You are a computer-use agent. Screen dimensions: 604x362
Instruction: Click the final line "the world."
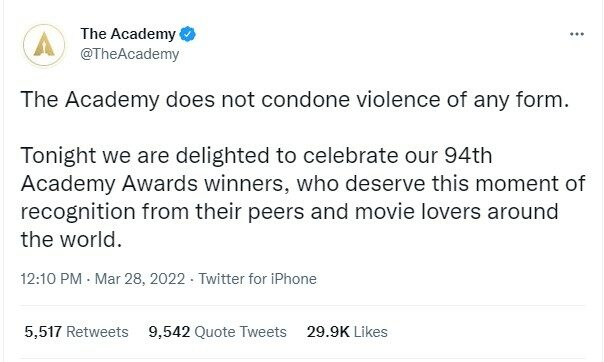point(71,240)
